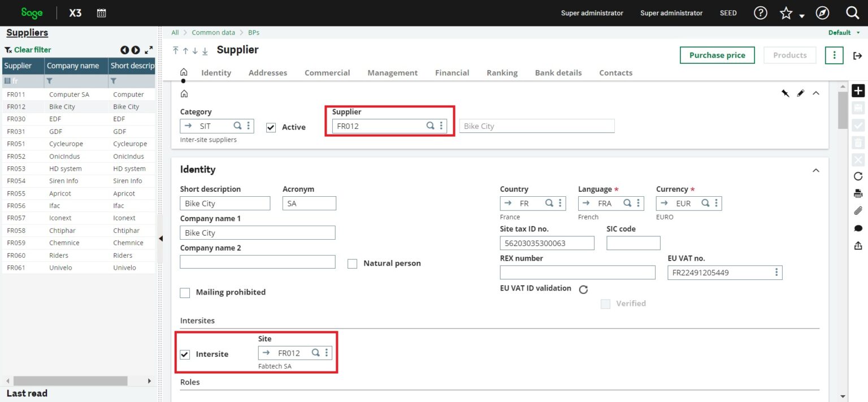Open the comment bubble icon

(858, 228)
